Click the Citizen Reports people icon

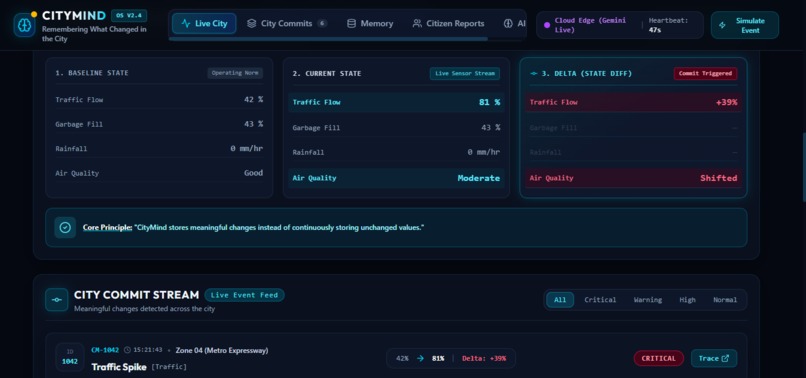pos(417,24)
